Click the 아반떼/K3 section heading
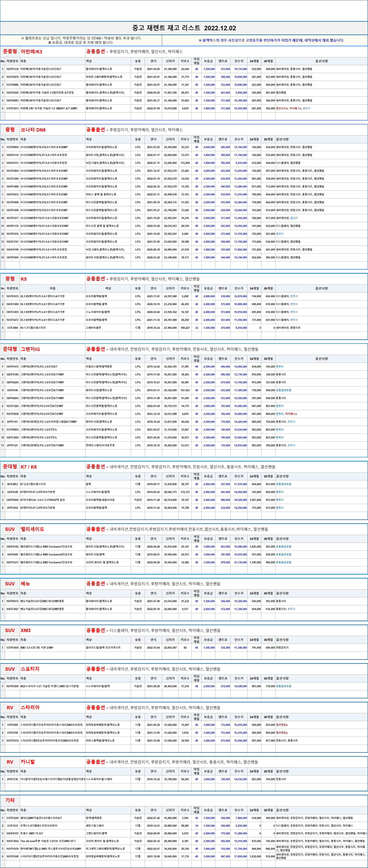The width and height of the screenshot is (368, 868). coord(31,52)
